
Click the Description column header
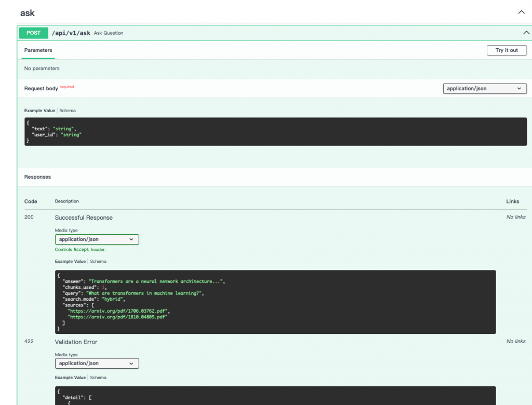[x=67, y=201]
